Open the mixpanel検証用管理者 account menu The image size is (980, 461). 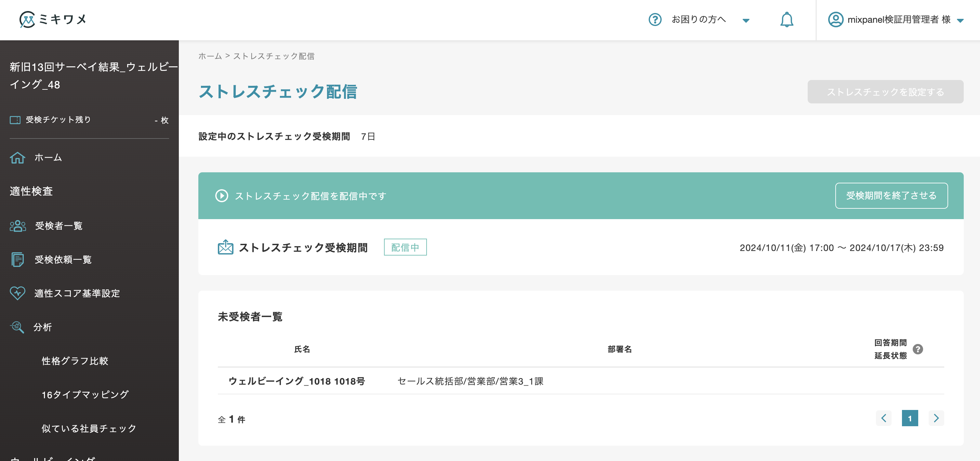coord(894,20)
